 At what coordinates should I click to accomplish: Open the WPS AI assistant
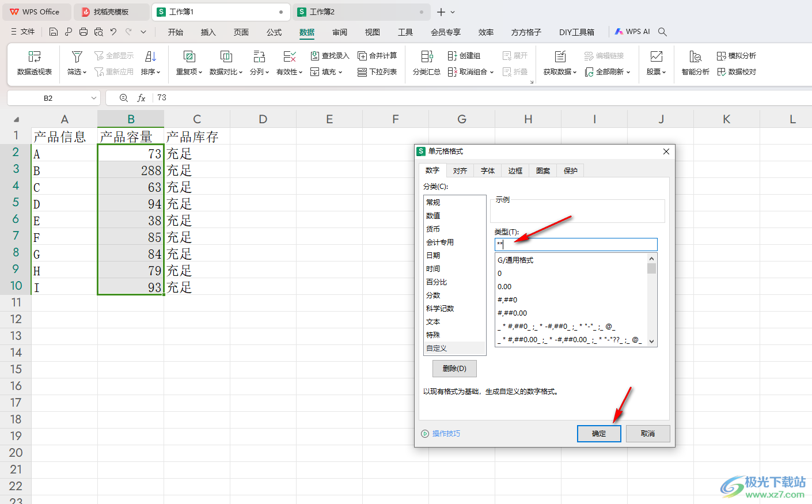click(x=632, y=32)
